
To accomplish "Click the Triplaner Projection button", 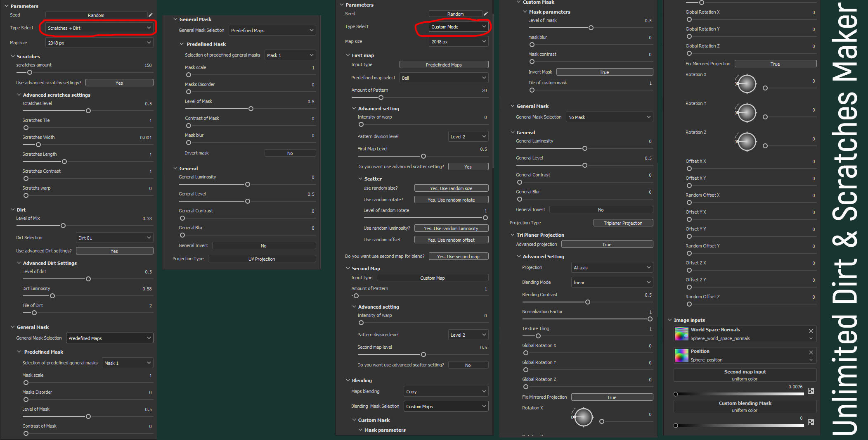I will [623, 223].
